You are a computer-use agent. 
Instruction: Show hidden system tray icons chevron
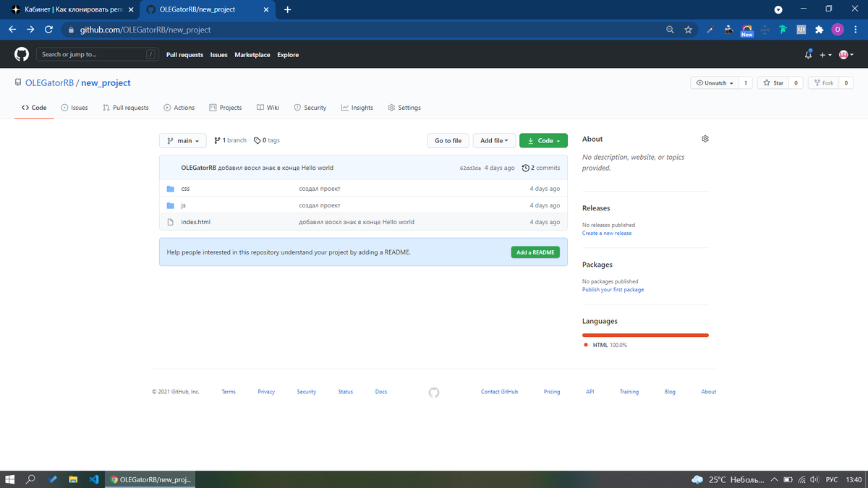pyautogui.click(x=775, y=479)
